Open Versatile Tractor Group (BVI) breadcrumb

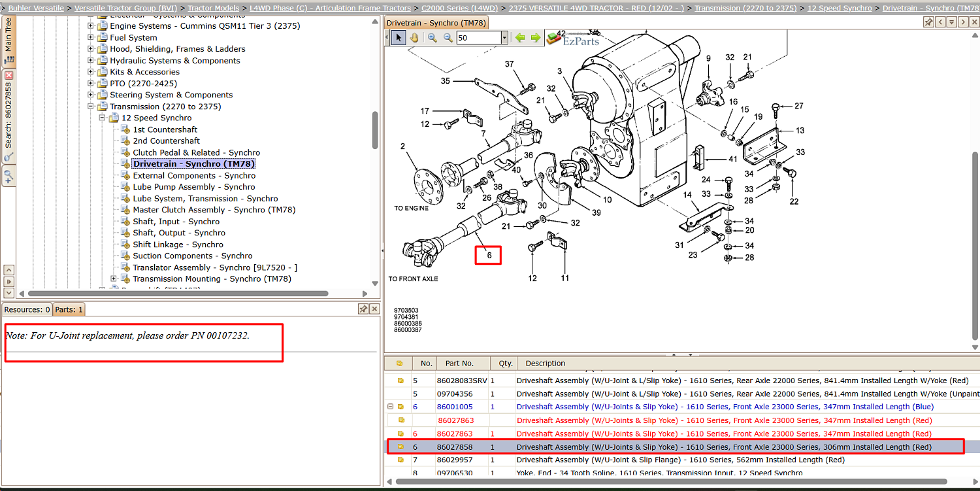tap(126, 8)
